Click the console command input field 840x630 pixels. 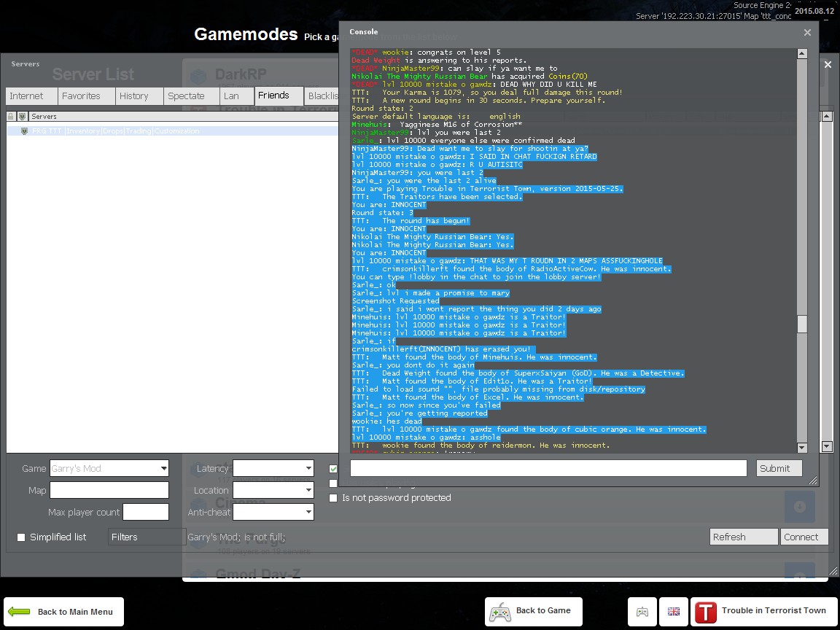point(548,468)
